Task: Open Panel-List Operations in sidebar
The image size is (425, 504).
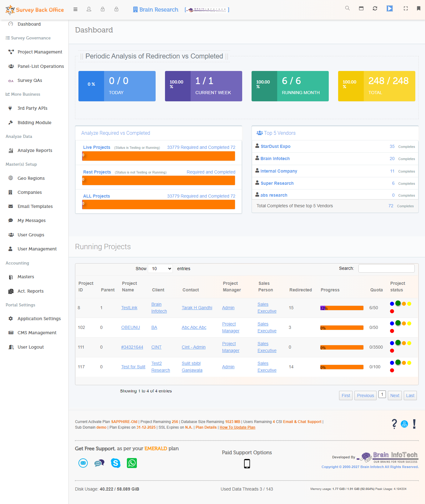Action: pyautogui.click(x=41, y=66)
